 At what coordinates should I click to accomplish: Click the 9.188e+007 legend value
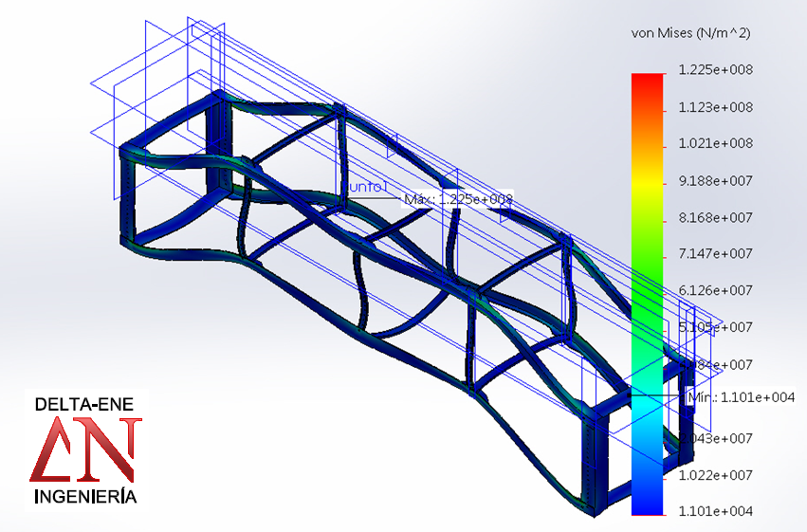pos(715,180)
